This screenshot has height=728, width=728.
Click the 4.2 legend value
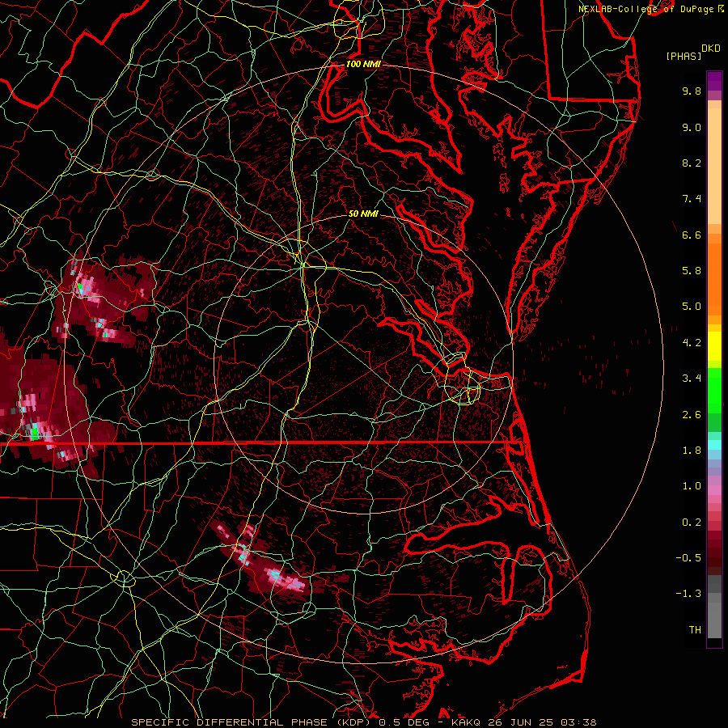click(x=692, y=343)
